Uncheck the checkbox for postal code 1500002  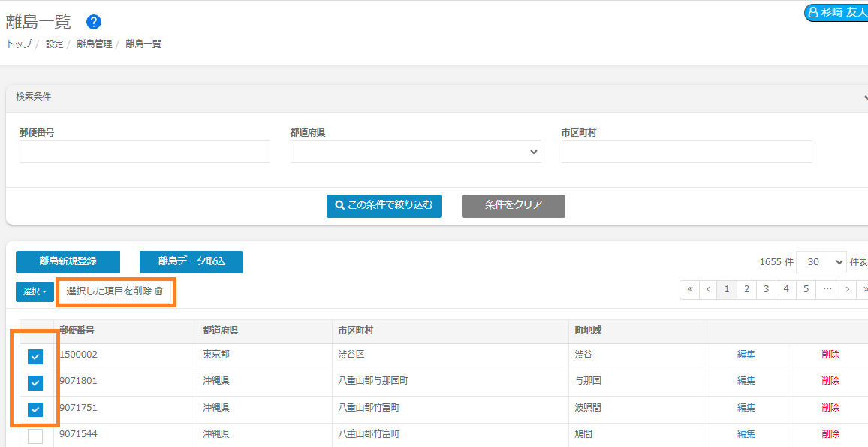35,357
